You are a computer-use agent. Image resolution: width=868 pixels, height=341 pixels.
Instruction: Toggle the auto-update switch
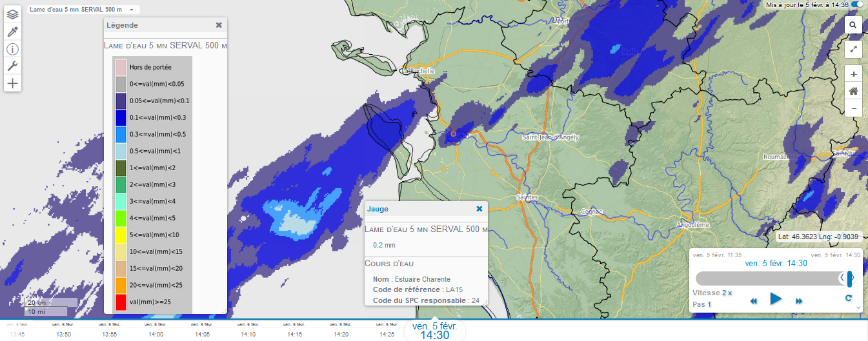point(857,5)
